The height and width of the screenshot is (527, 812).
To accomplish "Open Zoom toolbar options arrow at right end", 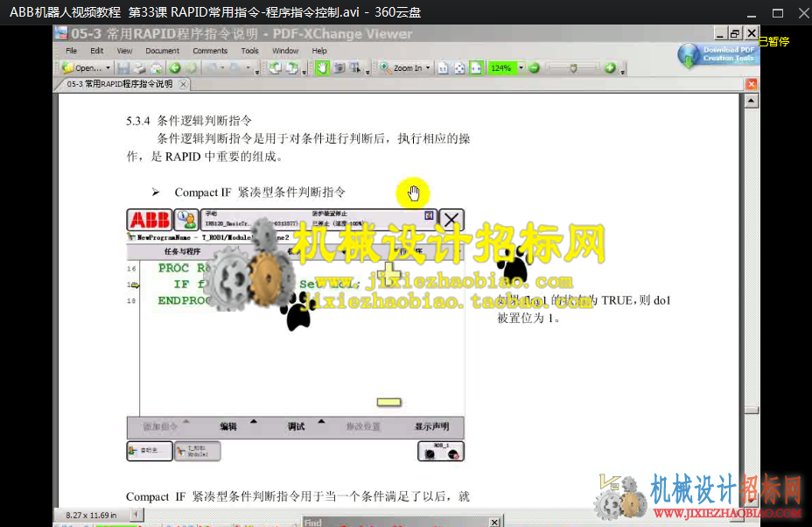I will tap(622, 71).
